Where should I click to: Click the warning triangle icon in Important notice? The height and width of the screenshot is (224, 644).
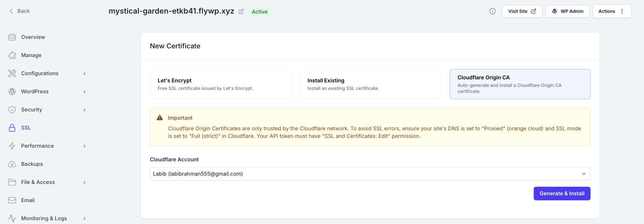pos(160,118)
